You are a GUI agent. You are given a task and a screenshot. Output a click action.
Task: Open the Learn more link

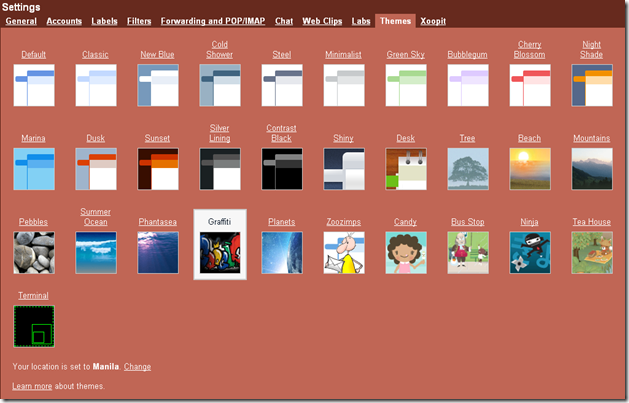(x=32, y=386)
